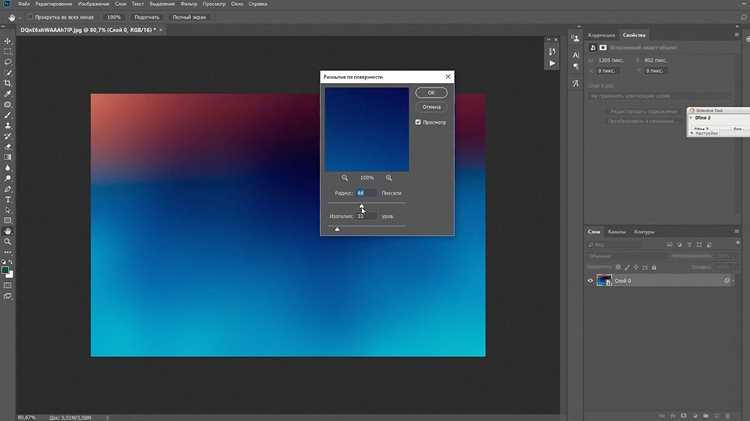
Task: Select the Brush tool
Action: pos(8,115)
